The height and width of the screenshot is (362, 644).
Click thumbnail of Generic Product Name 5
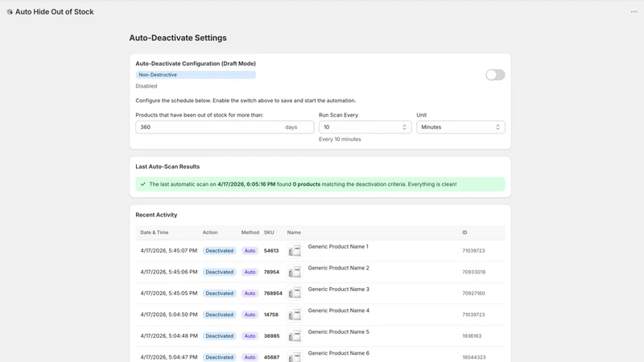(295, 336)
